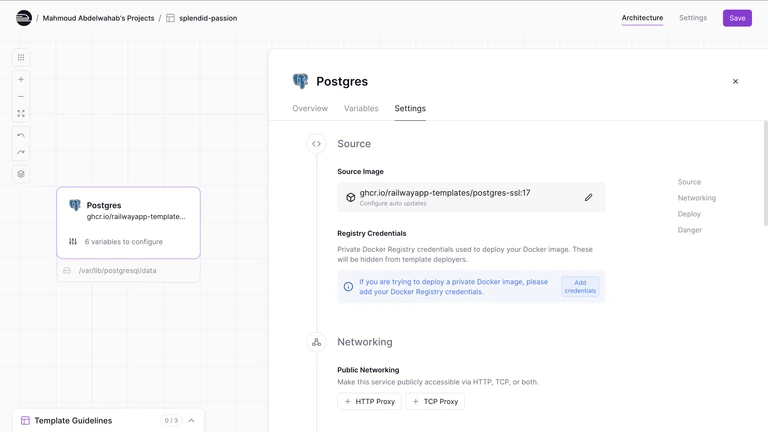This screenshot has width=768, height=432.
Task: Switch to the Variables tab
Action: tap(361, 108)
